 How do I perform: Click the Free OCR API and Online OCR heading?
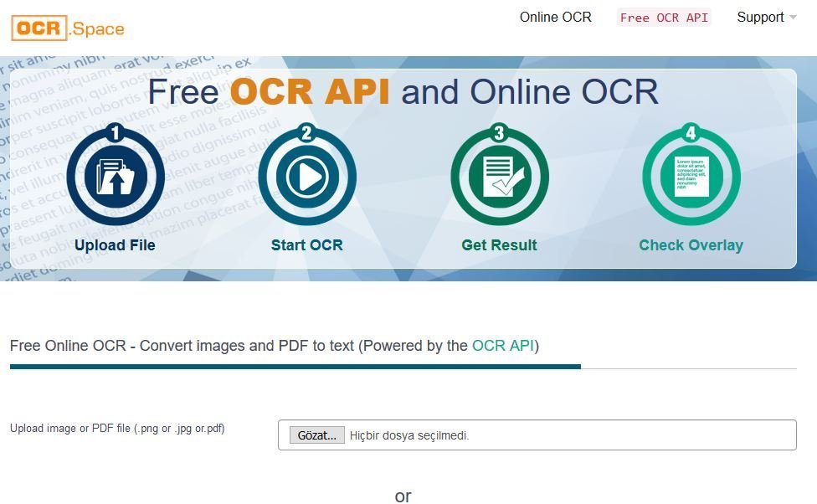coord(403,92)
